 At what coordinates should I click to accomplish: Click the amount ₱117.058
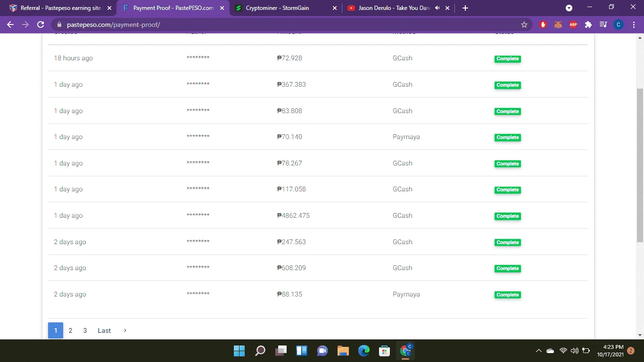click(x=291, y=189)
